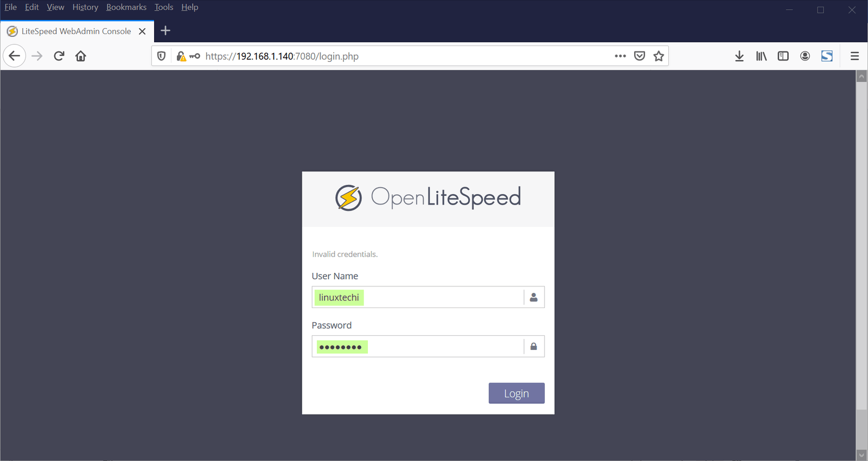Click the lock icon in Password field
The image size is (868, 461).
534,346
